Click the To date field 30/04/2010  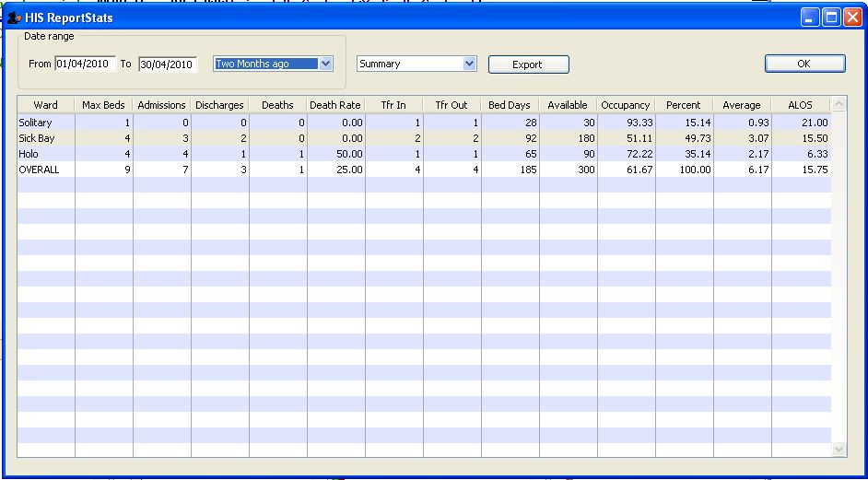[168, 64]
